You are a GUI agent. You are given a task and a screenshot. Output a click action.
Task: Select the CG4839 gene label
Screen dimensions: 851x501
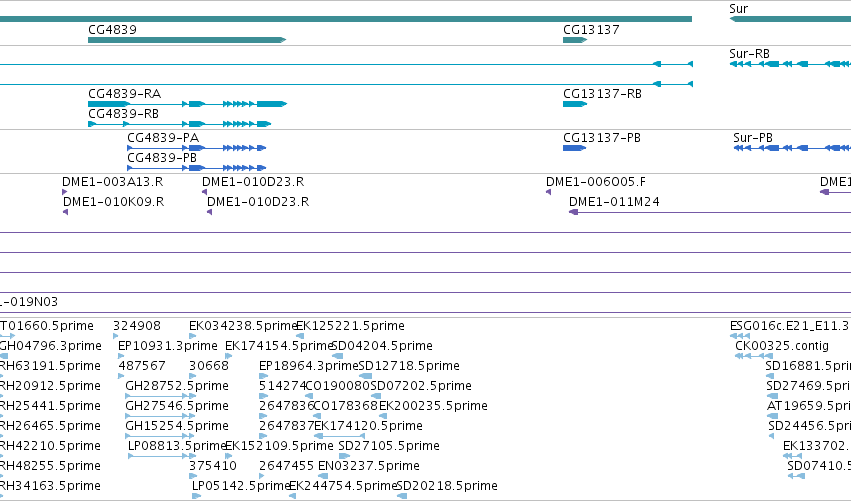pos(112,30)
